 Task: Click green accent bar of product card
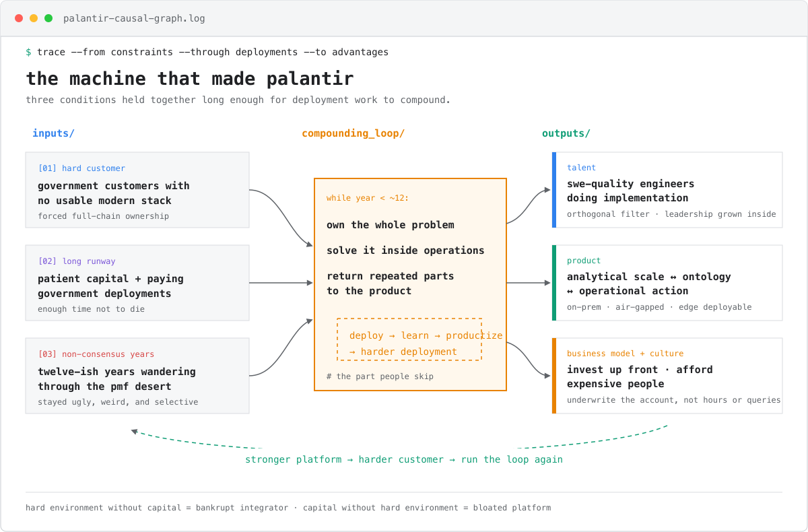coord(554,283)
